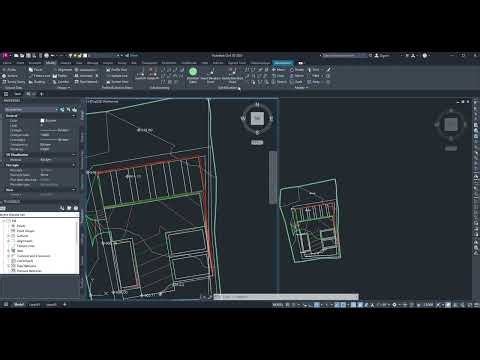This screenshot has height=360, width=480.
Task: Select the Move tool in Modify panel
Action: point(278,70)
